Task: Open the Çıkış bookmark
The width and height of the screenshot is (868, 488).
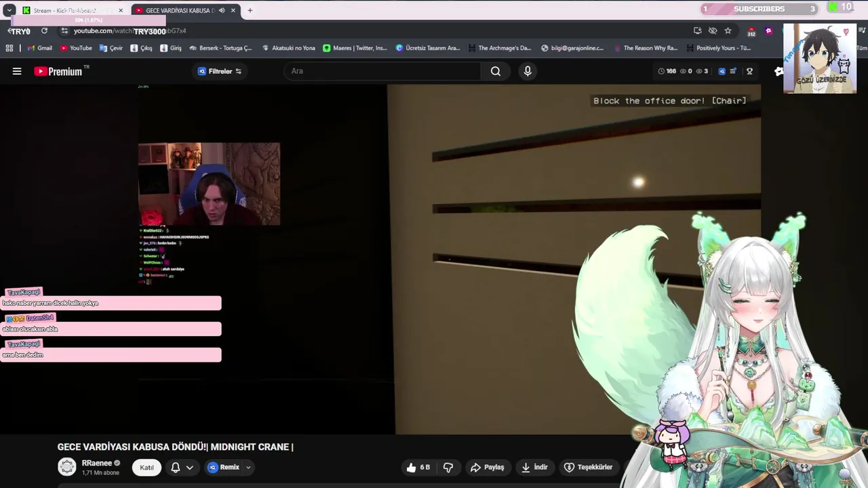Action: coord(141,48)
